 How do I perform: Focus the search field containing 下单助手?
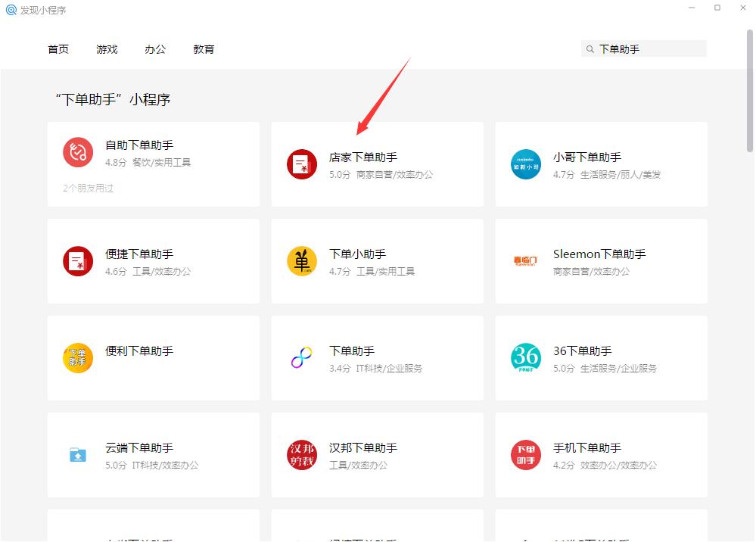[644, 48]
